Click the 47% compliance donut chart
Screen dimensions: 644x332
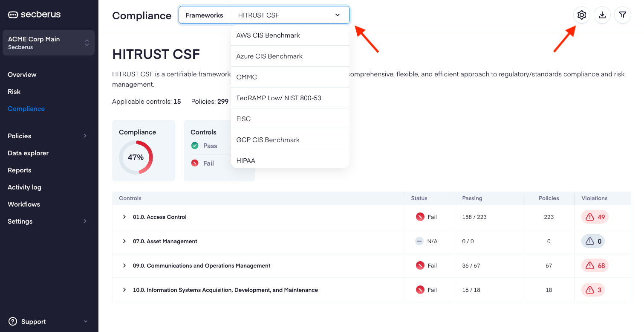(136, 157)
